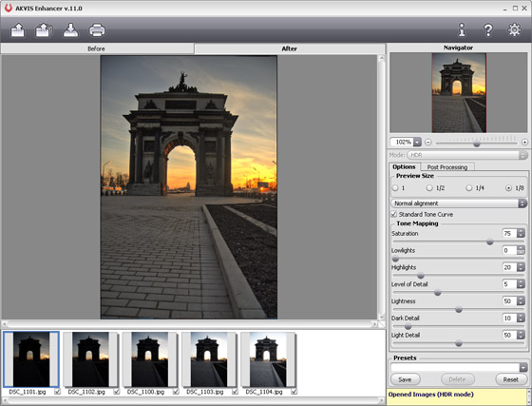Click the Saturation slider handle
532x406 pixels.
click(490, 242)
